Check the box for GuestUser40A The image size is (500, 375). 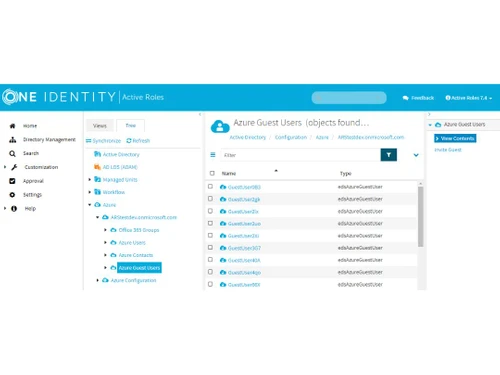coord(210,260)
